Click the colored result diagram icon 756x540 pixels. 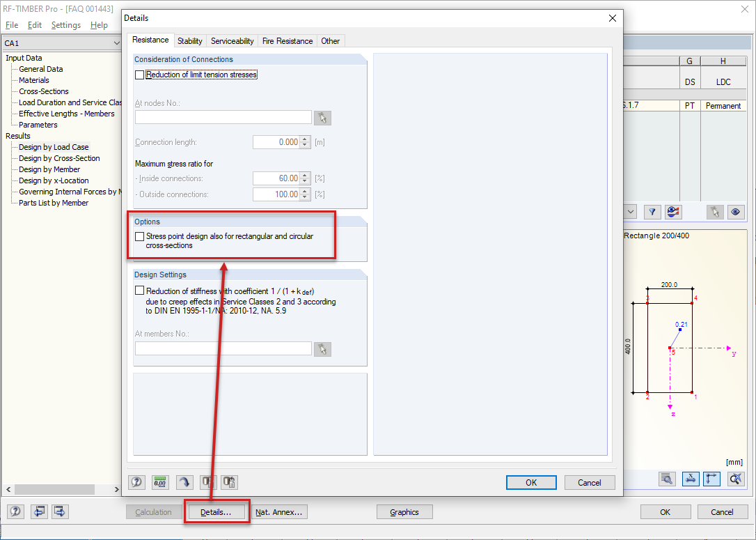(673, 212)
